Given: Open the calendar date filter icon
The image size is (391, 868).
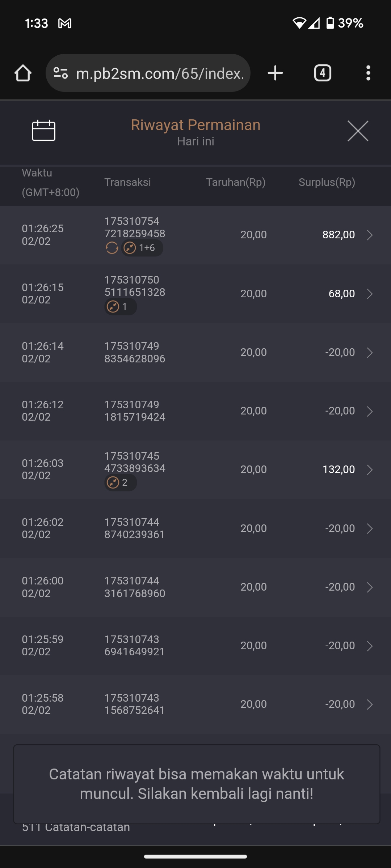Looking at the screenshot, I should 43,131.
